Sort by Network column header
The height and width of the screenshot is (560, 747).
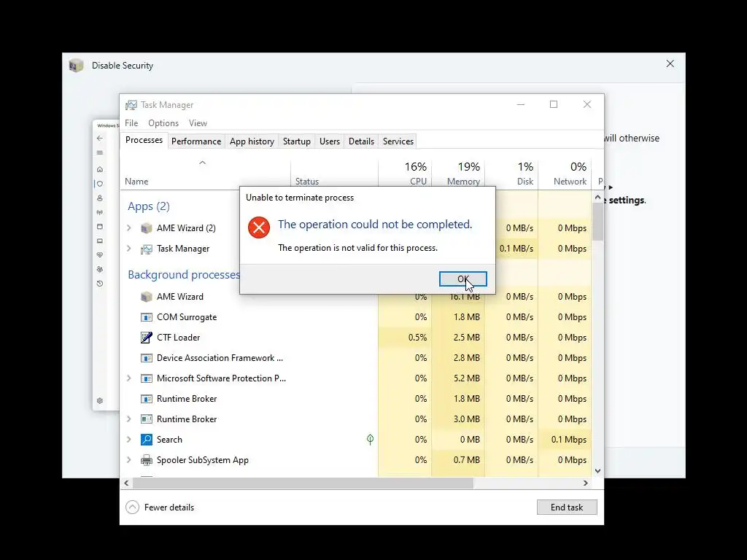565,174
